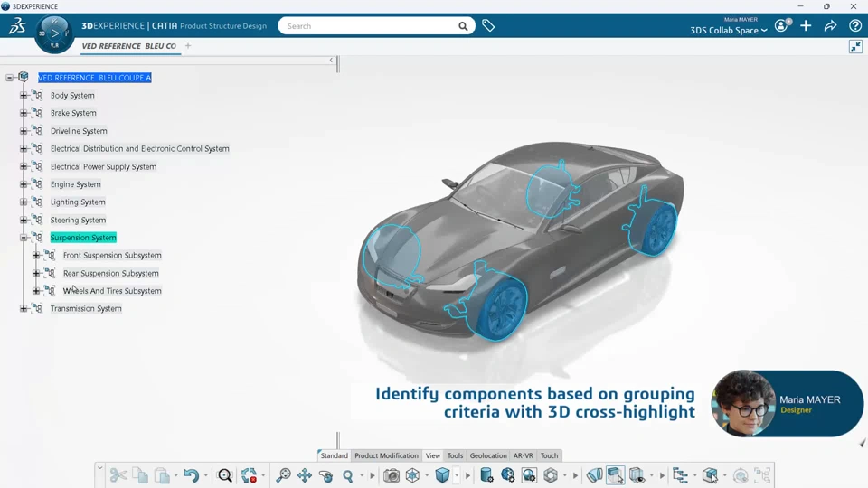Image resolution: width=868 pixels, height=488 pixels.
Task: Expand the Body System node
Action: coord(24,95)
